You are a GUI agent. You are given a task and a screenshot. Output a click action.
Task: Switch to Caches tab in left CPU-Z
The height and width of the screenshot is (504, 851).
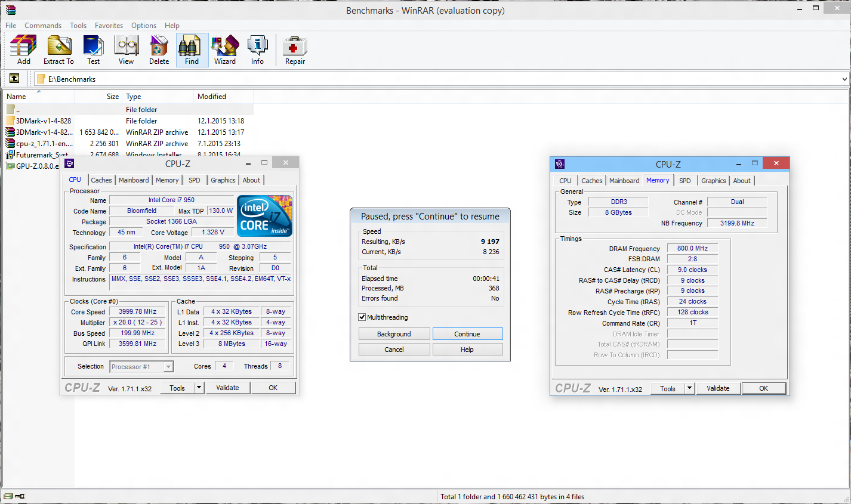[x=101, y=180]
